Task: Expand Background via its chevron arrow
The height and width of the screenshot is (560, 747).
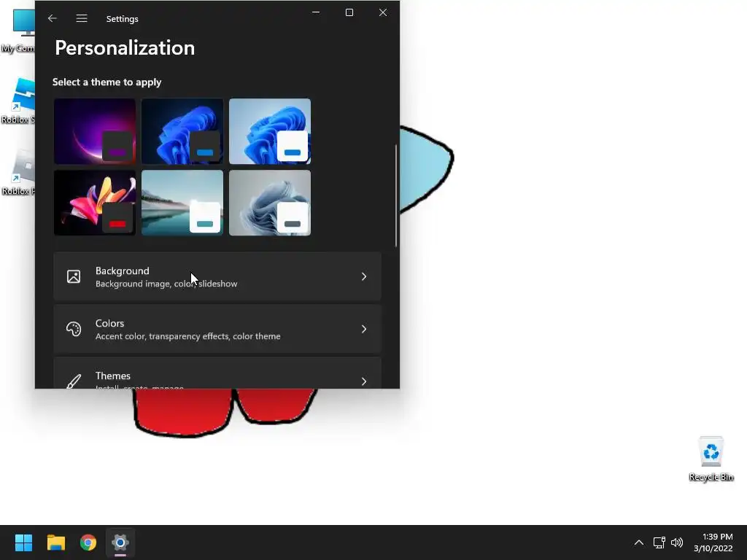Action: (x=364, y=276)
